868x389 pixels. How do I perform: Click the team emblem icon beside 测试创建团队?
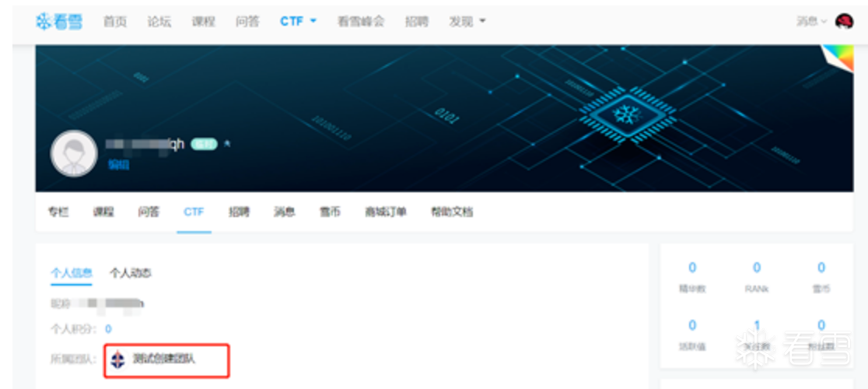(x=118, y=359)
